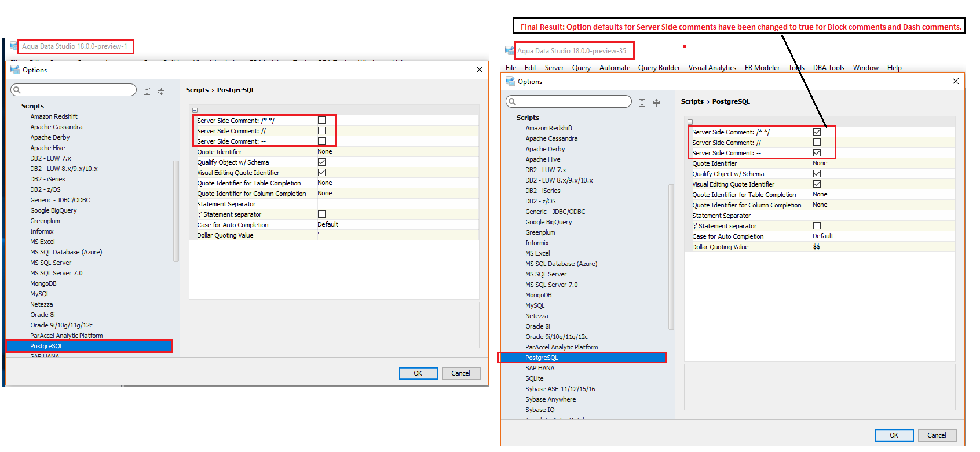Select Apache Cassandra in the preview-35 Scripts tree
Image resolution: width=980 pixels, height=452 pixels.
coord(551,138)
